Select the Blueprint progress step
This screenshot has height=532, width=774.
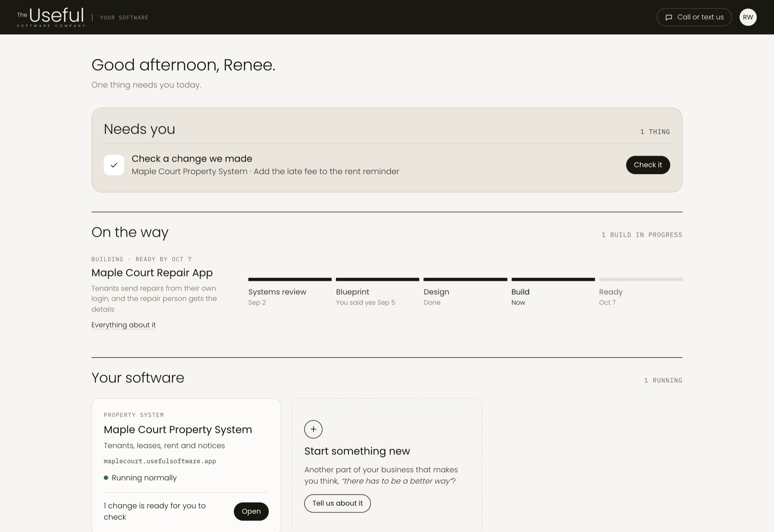pos(378,292)
